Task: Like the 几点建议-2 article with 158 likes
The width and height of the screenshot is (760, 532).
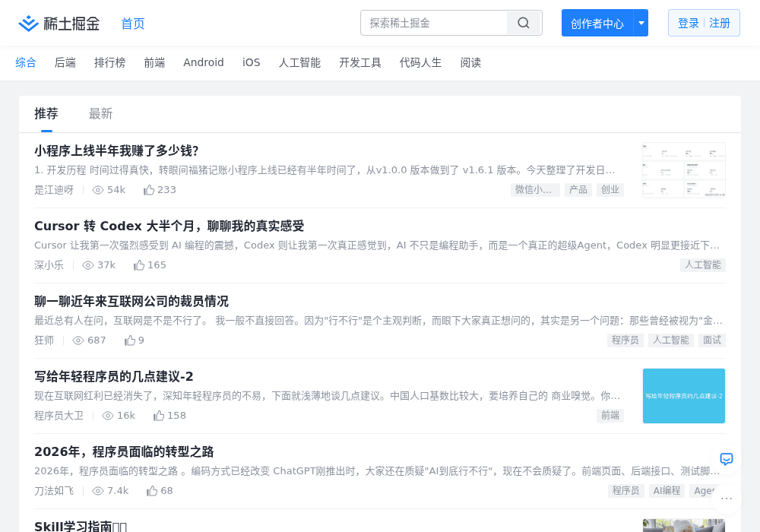Action: [x=159, y=416]
